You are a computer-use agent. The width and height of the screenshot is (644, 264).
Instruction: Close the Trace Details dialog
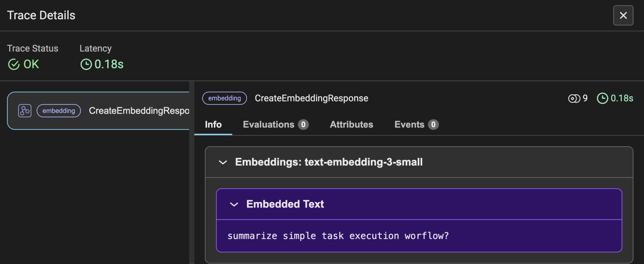623,16
